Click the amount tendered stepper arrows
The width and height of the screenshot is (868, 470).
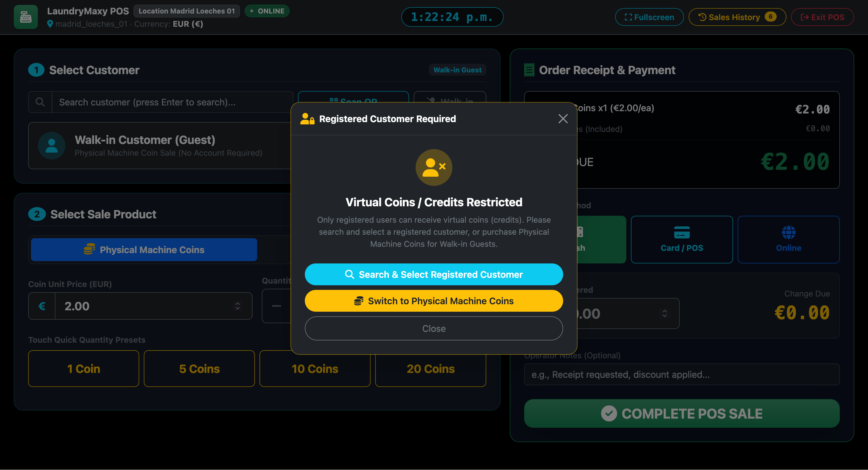point(664,313)
